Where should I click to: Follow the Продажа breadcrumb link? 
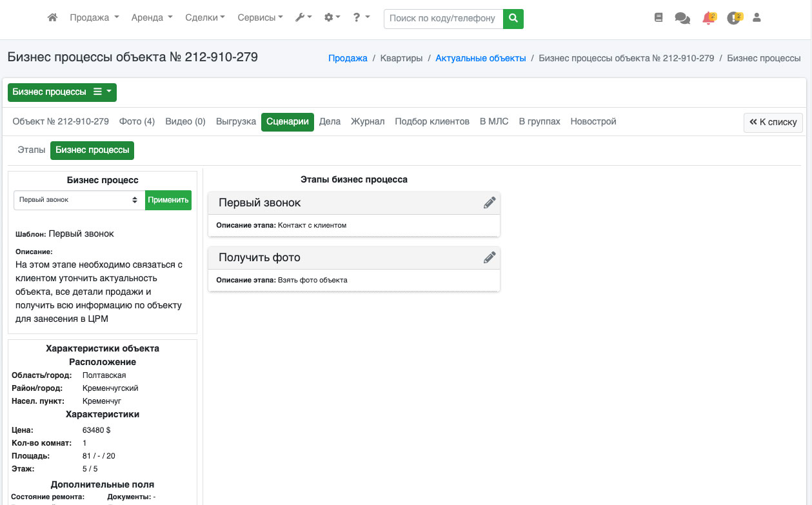click(348, 58)
